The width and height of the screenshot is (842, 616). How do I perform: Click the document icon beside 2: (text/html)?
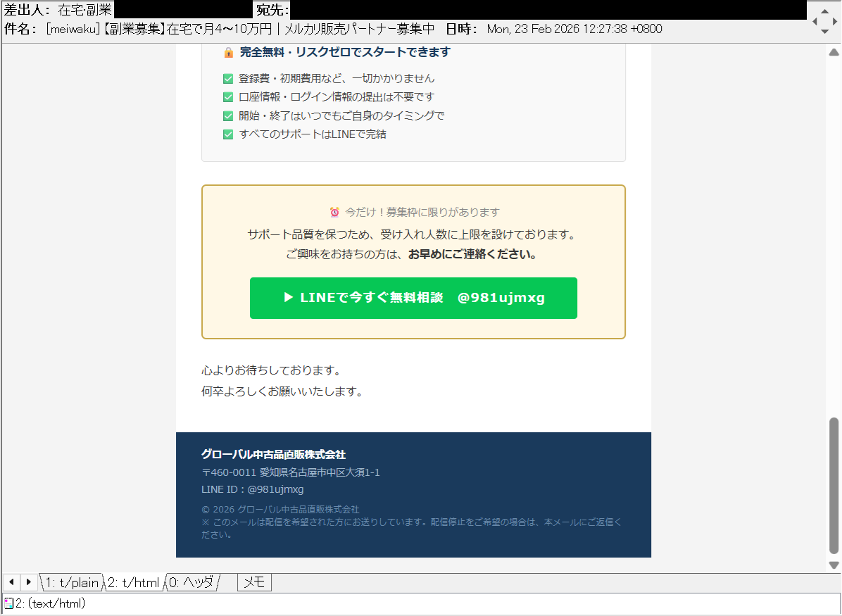pyautogui.click(x=8, y=603)
